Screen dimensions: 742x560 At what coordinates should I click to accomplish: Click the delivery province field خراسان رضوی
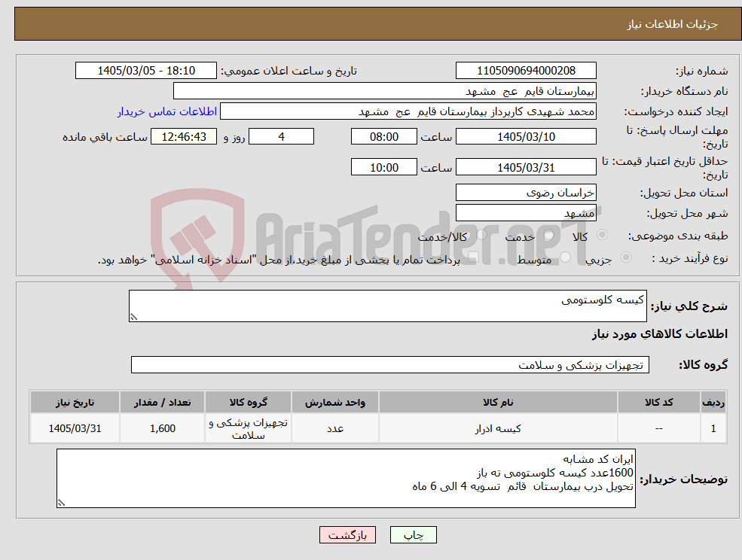pyautogui.click(x=526, y=193)
